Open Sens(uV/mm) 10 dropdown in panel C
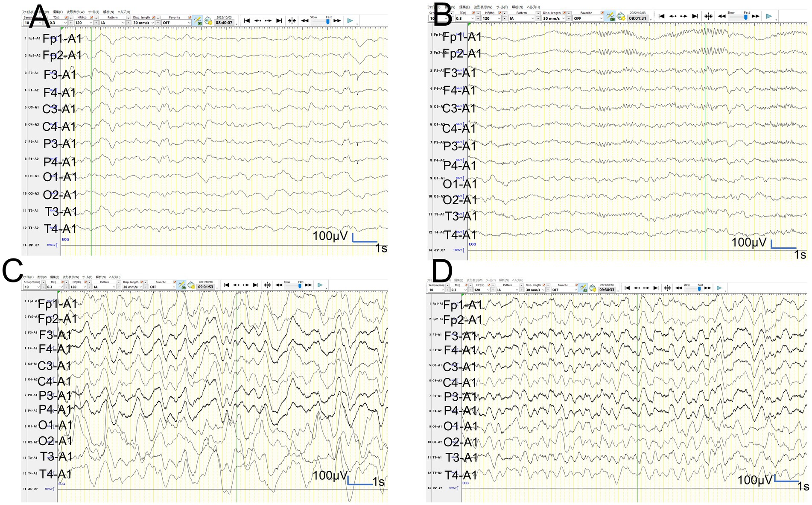 click(x=32, y=287)
